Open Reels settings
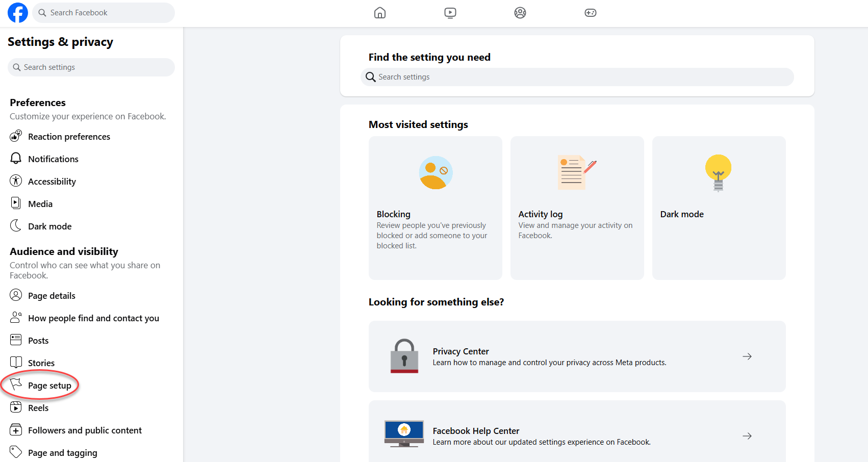Screen dimensions: 868x462 [38, 408]
